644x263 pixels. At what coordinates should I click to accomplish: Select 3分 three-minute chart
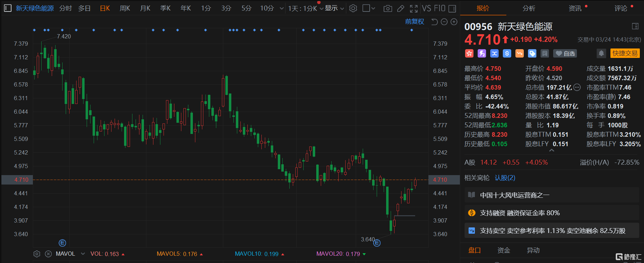226,8
